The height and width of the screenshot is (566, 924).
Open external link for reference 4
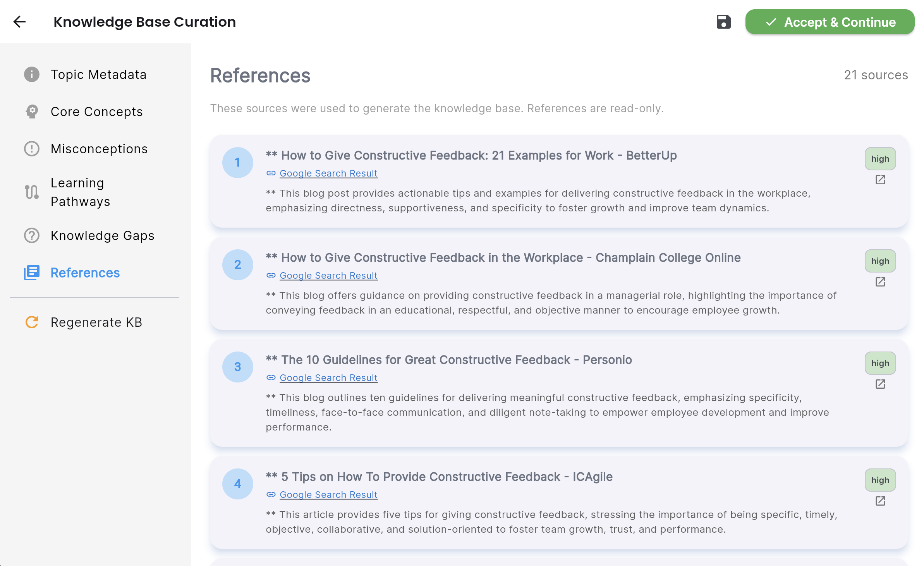(880, 501)
